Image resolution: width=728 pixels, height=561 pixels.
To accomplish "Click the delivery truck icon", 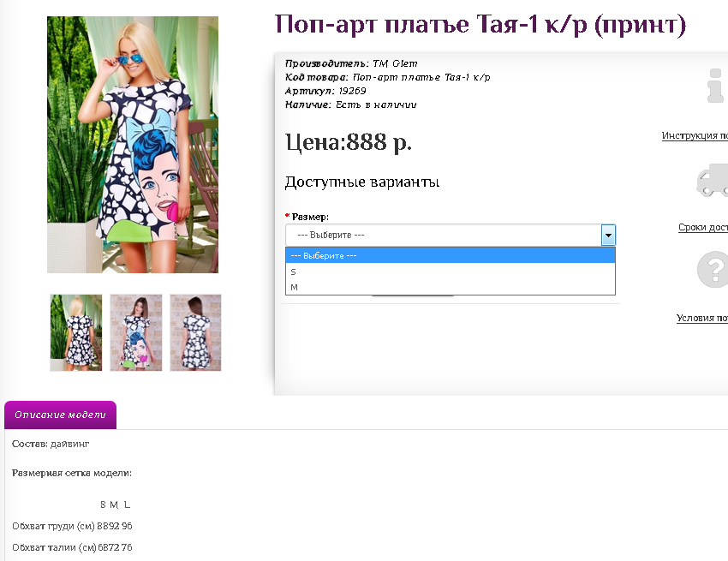I will click(x=713, y=180).
